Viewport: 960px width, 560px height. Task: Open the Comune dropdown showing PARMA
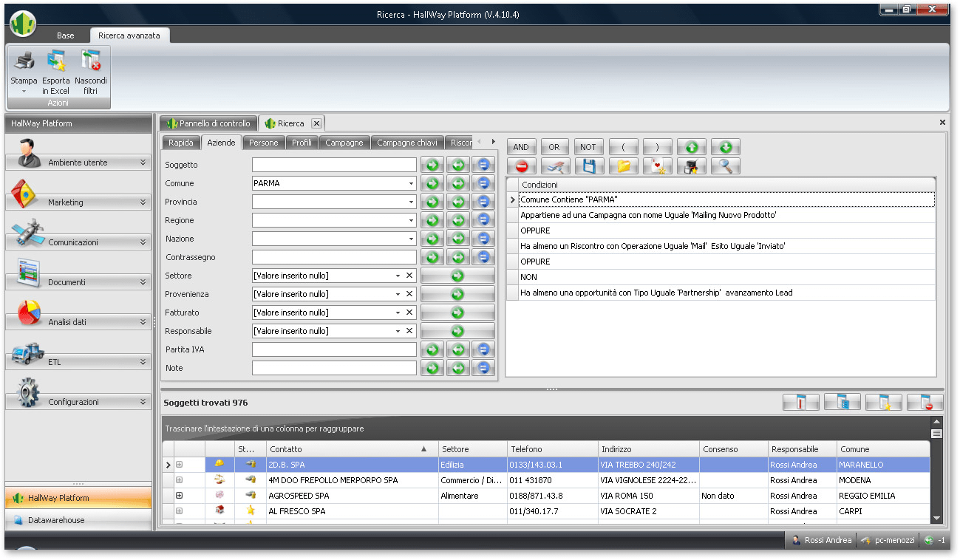pos(411,183)
